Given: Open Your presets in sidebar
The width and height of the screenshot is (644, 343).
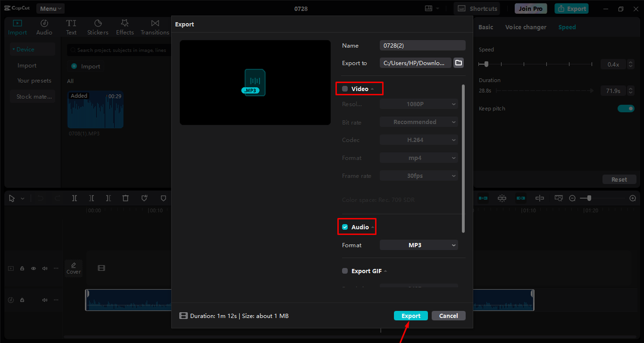Looking at the screenshot, I should click(34, 81).
